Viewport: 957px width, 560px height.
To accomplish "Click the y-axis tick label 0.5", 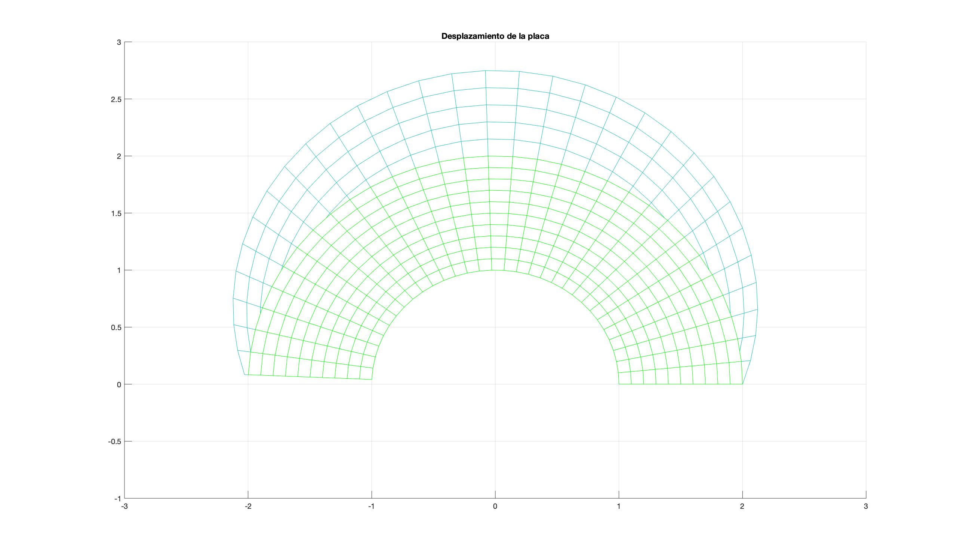I will 116,327.
